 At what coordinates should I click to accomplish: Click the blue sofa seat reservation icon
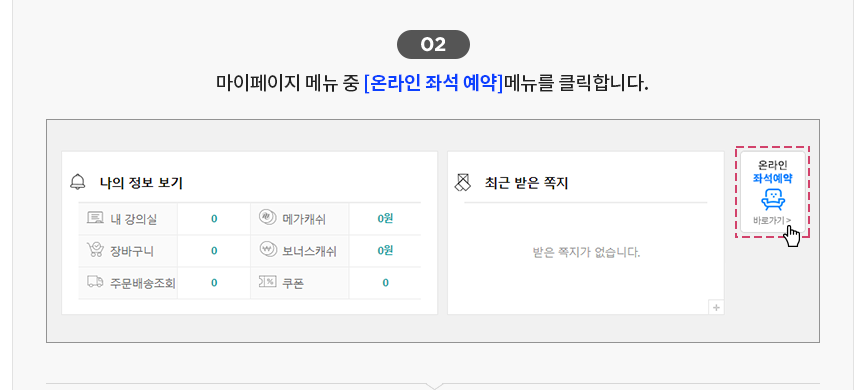[773, 199]
